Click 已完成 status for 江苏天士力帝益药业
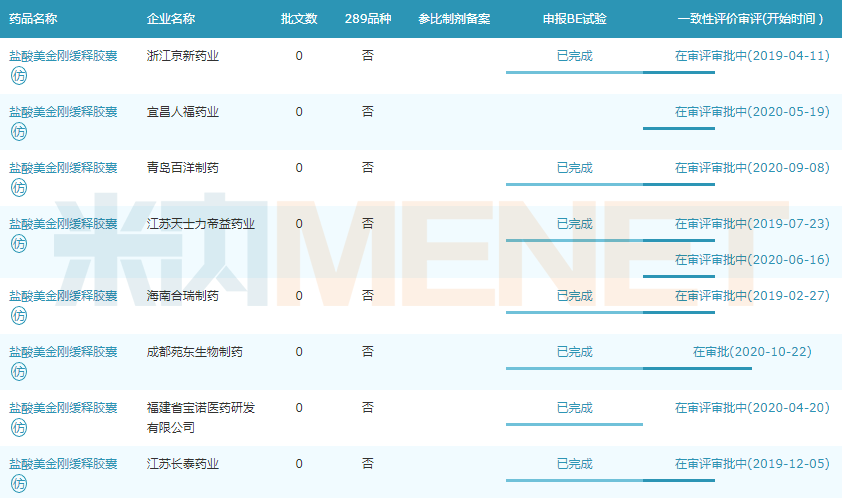Screen dimensions: 842x498 [575, 223]
